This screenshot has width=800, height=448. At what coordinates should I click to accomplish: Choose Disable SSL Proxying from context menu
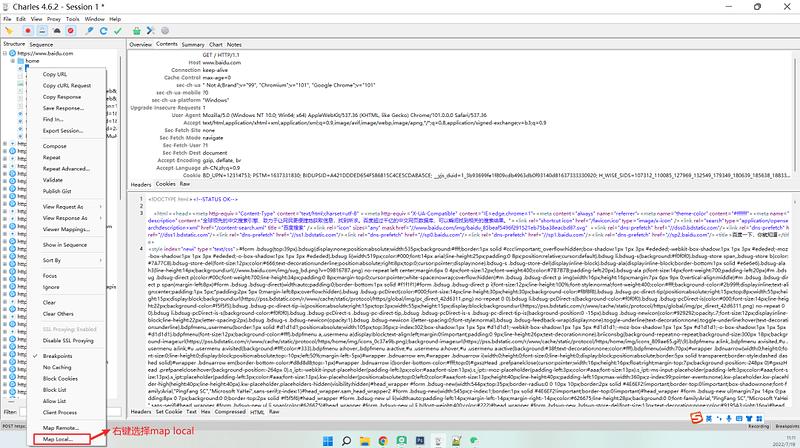tap(68, 340)
